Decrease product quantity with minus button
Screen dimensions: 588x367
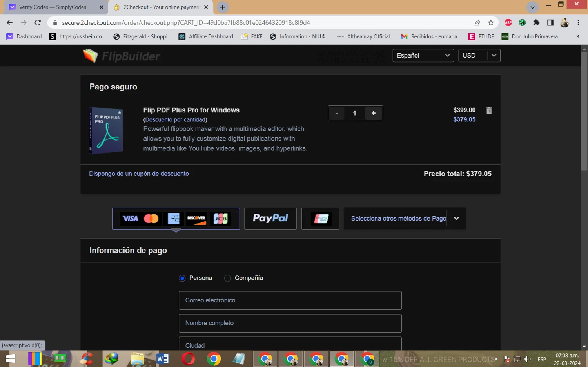tap(336, 113)
